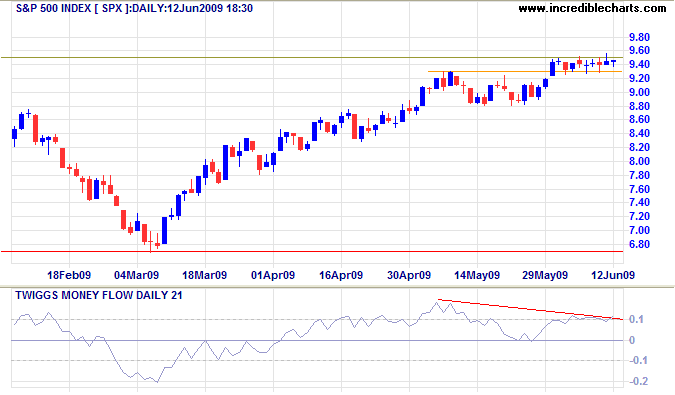Select the red support line near 6.80

(x=312, y=251)
